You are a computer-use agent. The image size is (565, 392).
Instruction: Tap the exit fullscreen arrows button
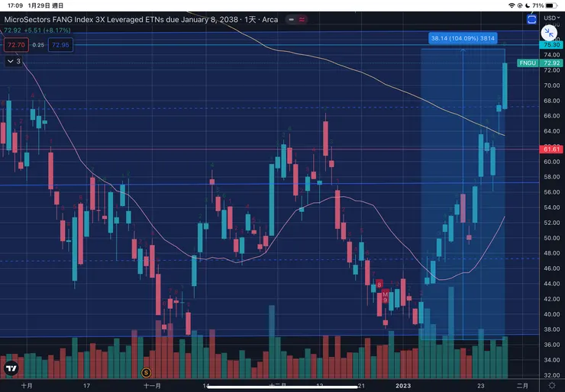[549, 34]
